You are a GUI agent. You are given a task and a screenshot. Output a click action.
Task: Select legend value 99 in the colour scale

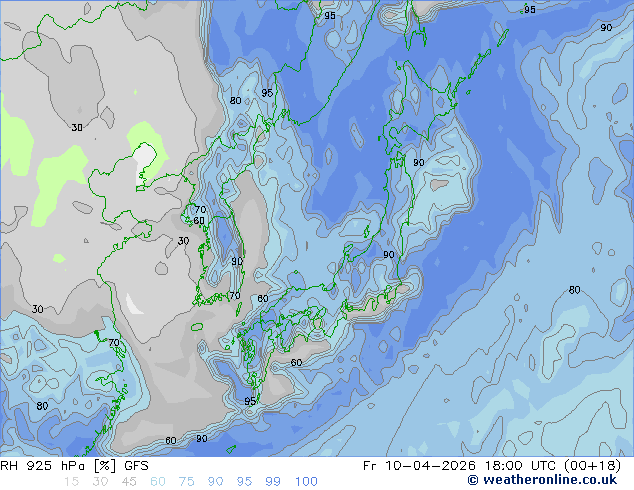pyautogui.click(x=273, y=482)
